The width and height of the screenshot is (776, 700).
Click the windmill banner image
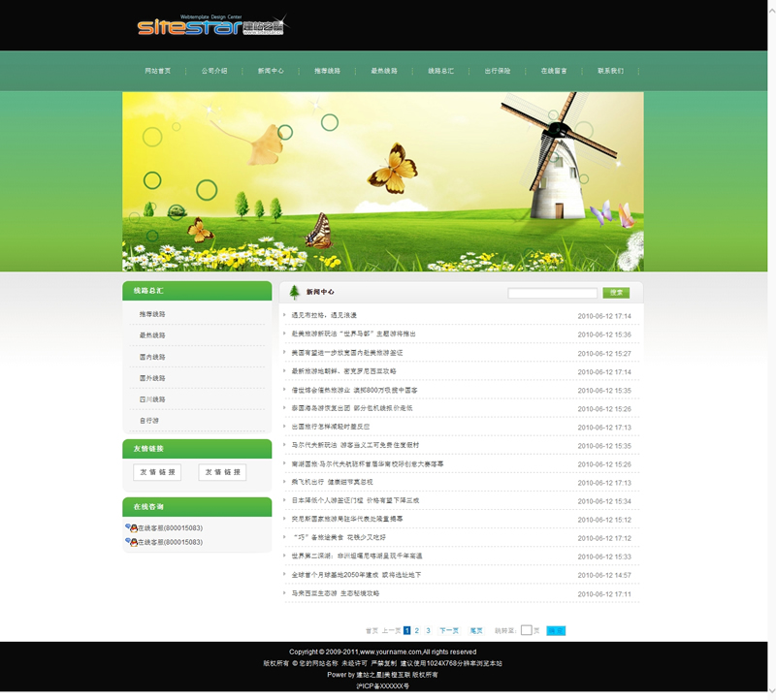382,181
